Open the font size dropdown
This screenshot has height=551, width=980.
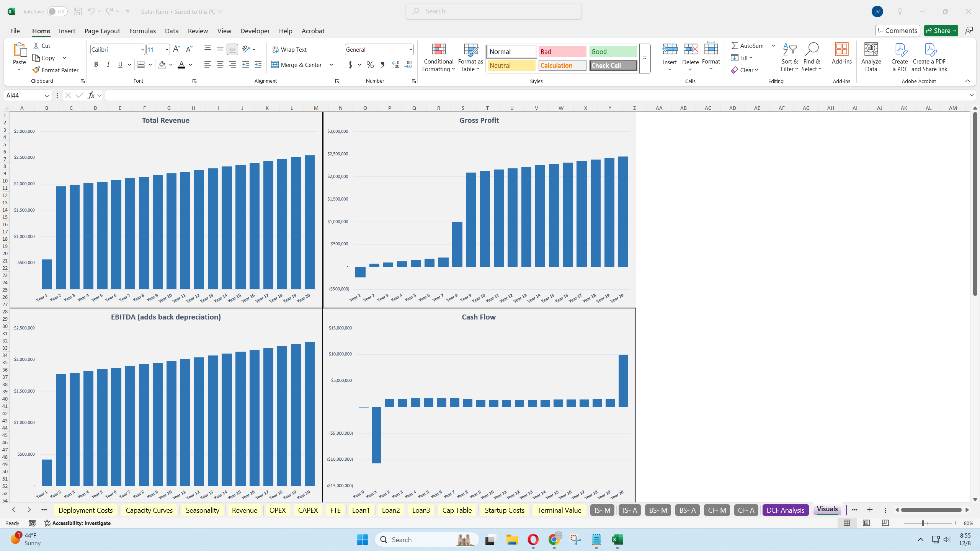(167, 49)
